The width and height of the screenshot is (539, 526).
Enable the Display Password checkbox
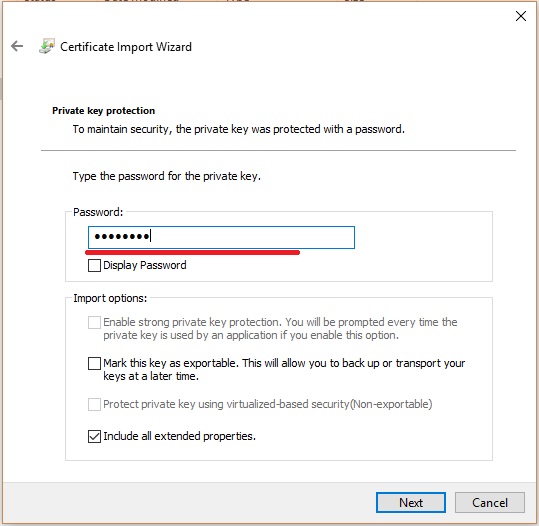click(94, 265)
